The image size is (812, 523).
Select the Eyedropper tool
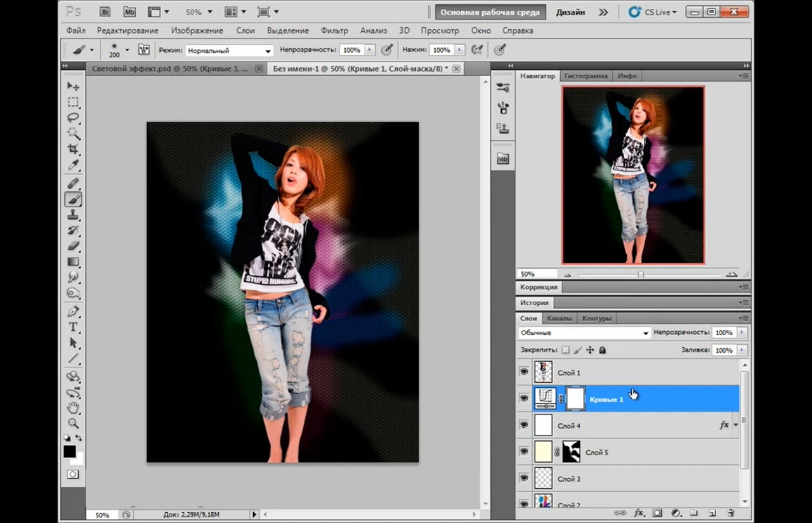tap(74, 166)
